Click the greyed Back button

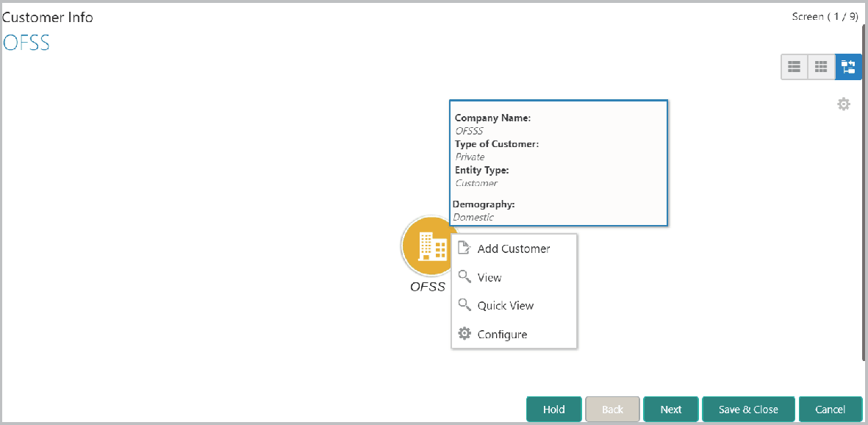pos(612,410)
